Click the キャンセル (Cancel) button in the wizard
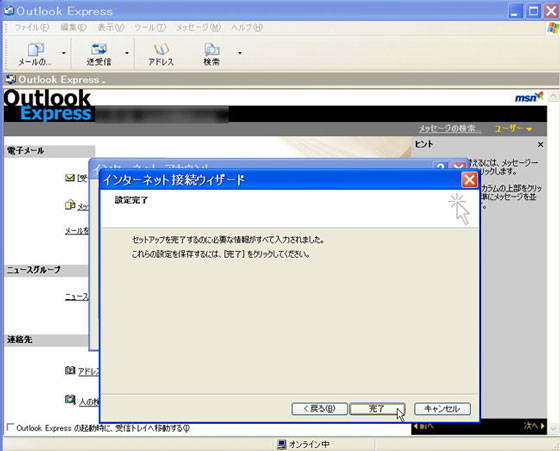The width and height of the screenshot is (560, 451). 442,409
